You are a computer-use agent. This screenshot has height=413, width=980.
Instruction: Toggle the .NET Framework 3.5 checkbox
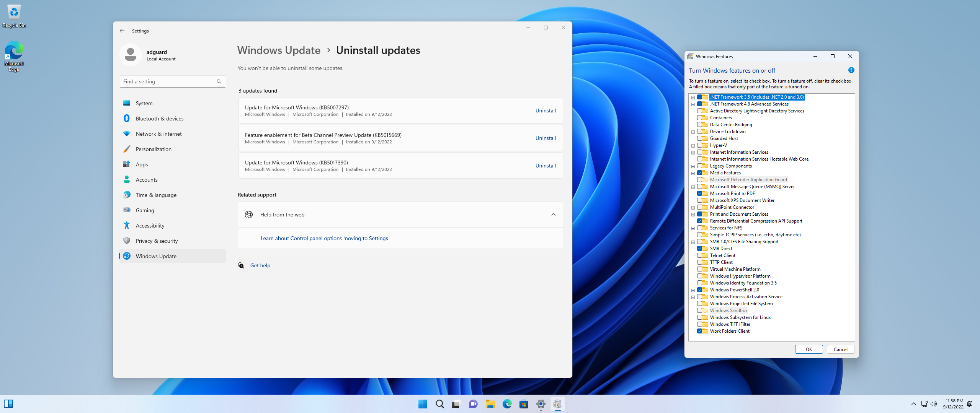click(700, 97)
